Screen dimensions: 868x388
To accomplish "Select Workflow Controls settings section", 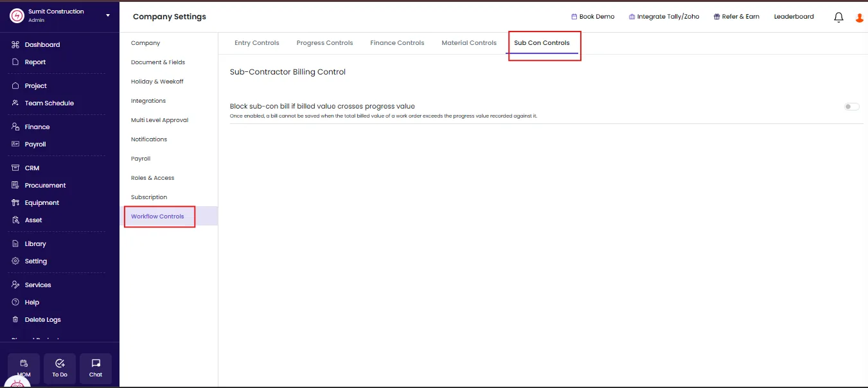I will pyautogui.click(x=157, y=216).
